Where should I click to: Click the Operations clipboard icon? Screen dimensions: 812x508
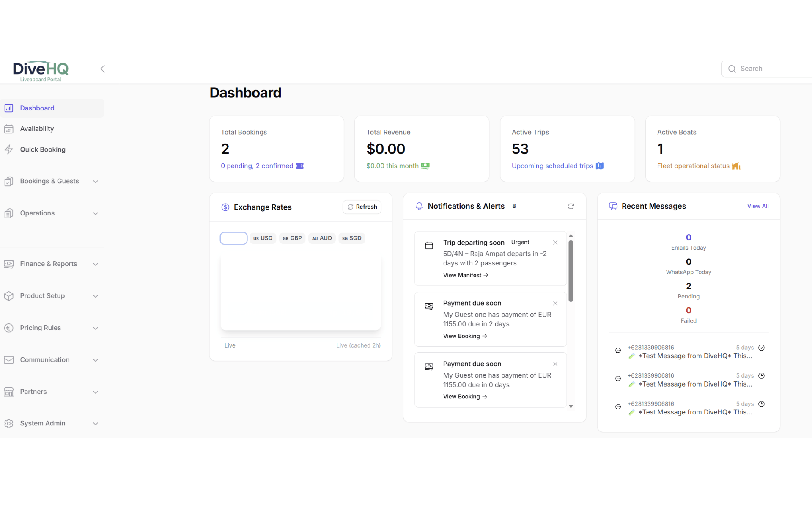(9, 213)
